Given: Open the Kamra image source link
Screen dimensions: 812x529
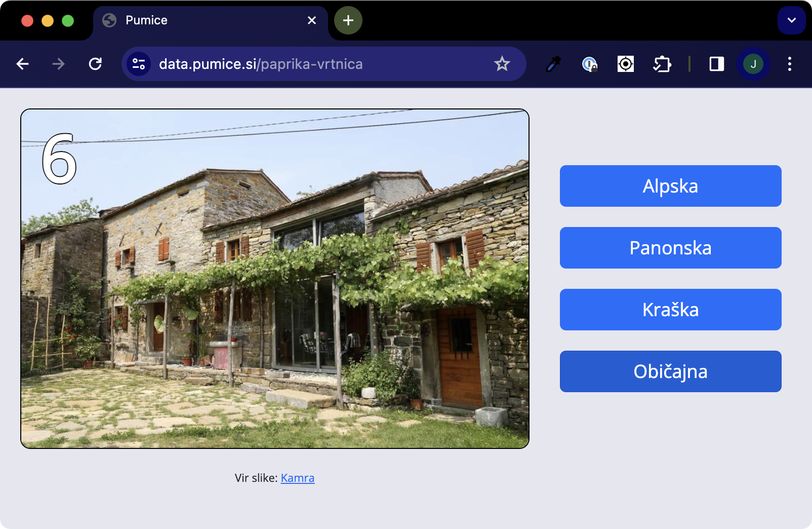Looking at the screenshot, I should tap(297, 478).
